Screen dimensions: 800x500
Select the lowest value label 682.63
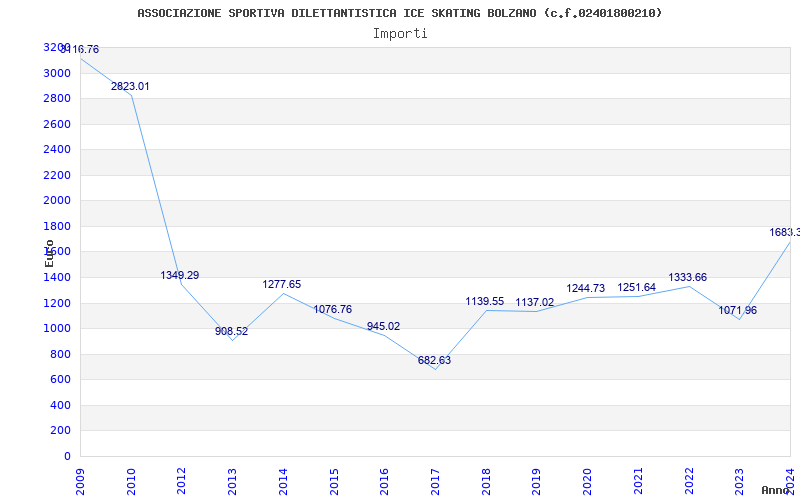coord(434,360)
